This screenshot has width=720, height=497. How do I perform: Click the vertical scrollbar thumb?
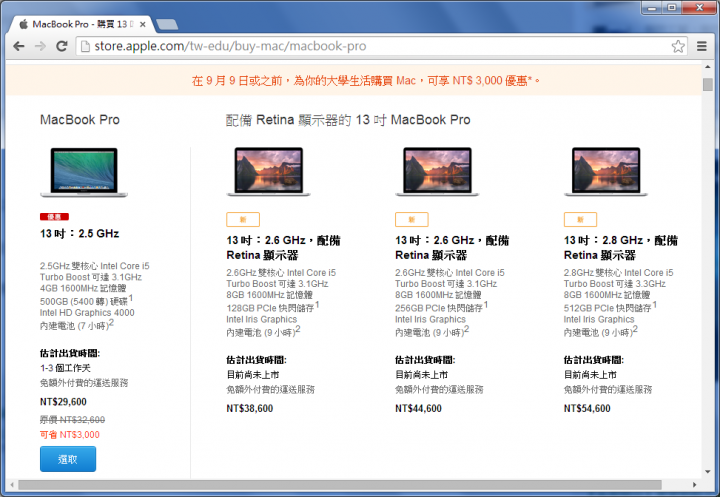(708, 84)
